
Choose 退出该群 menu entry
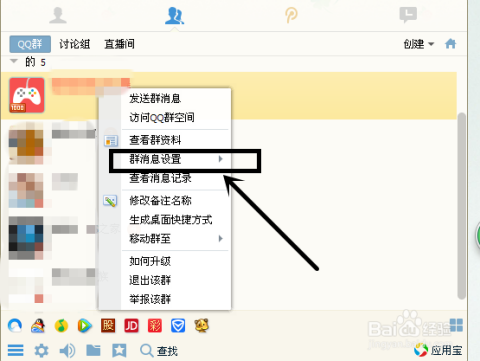[x=150, y=280]
